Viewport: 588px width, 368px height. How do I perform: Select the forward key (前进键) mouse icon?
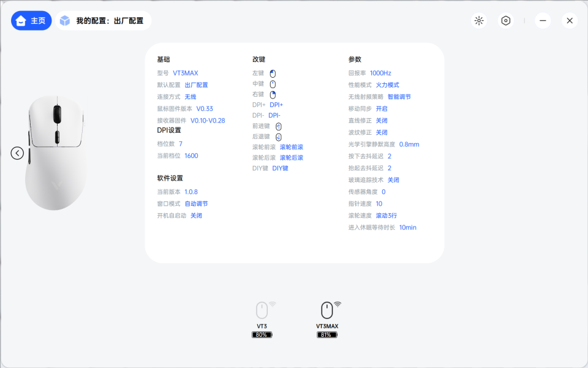(277, 126)
